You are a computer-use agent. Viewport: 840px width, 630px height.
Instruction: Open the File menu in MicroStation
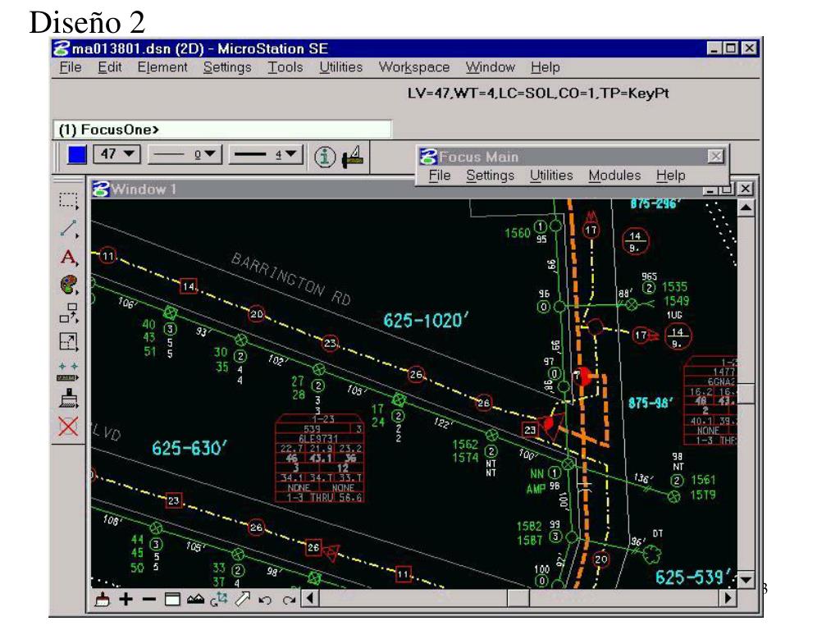(71, 67)
